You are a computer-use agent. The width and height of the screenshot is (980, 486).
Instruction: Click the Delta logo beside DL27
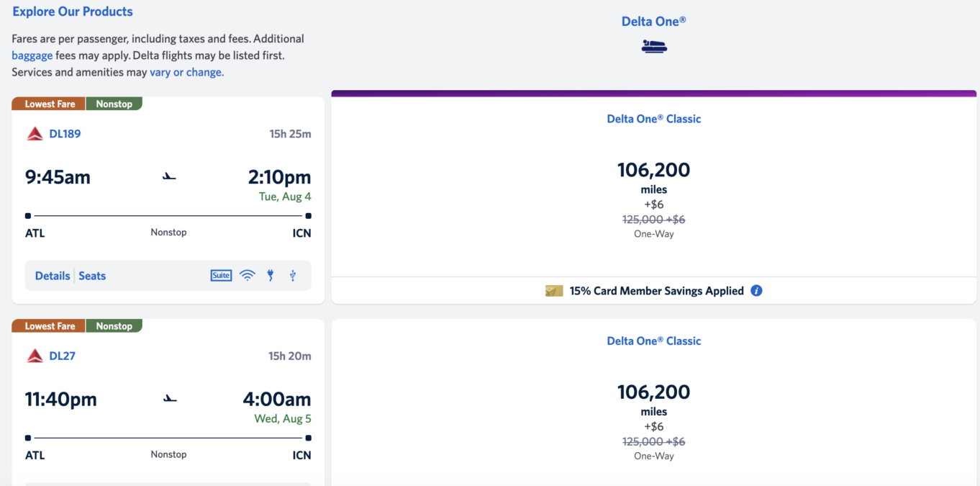tap(35, 356)
